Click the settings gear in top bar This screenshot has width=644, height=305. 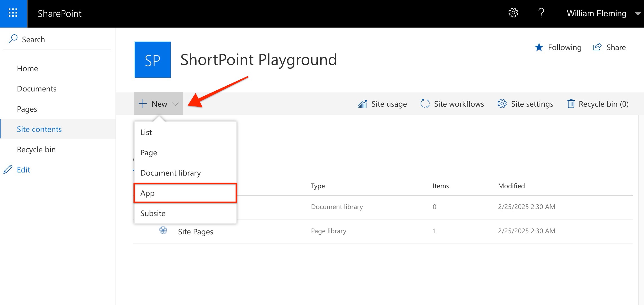tap(513, 13)
